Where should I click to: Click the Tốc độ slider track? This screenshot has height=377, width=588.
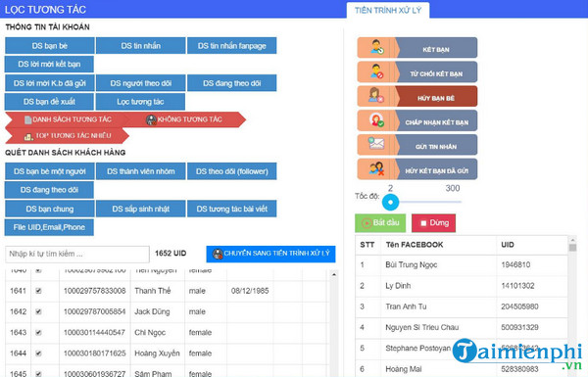pos(429,202)
